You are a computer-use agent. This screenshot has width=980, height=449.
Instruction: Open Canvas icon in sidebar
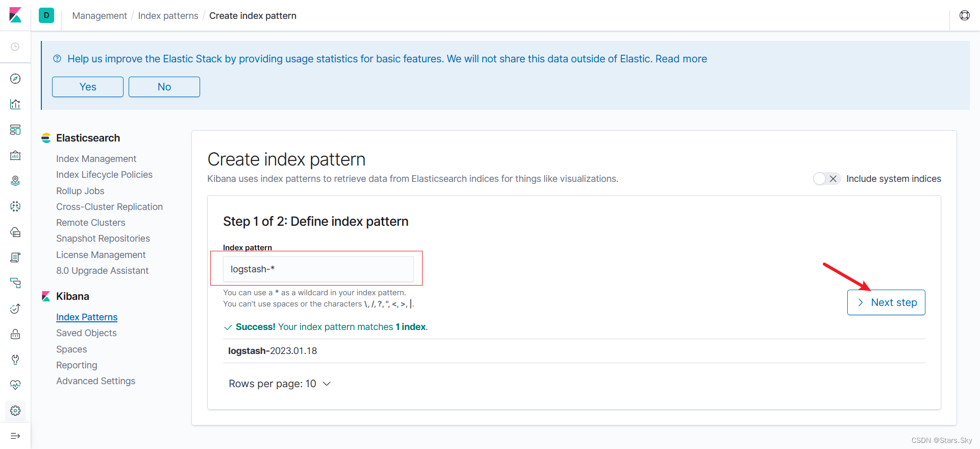pyautogui.click(x=15, y=155)
